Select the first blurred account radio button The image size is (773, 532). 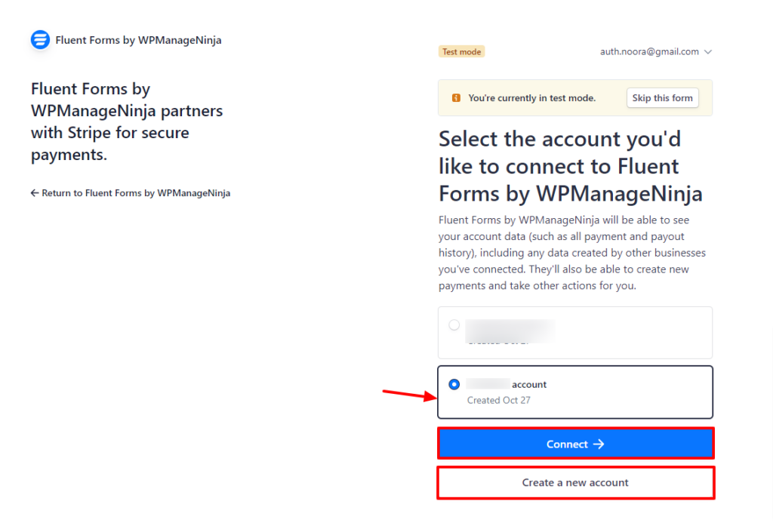click(454, 325)
